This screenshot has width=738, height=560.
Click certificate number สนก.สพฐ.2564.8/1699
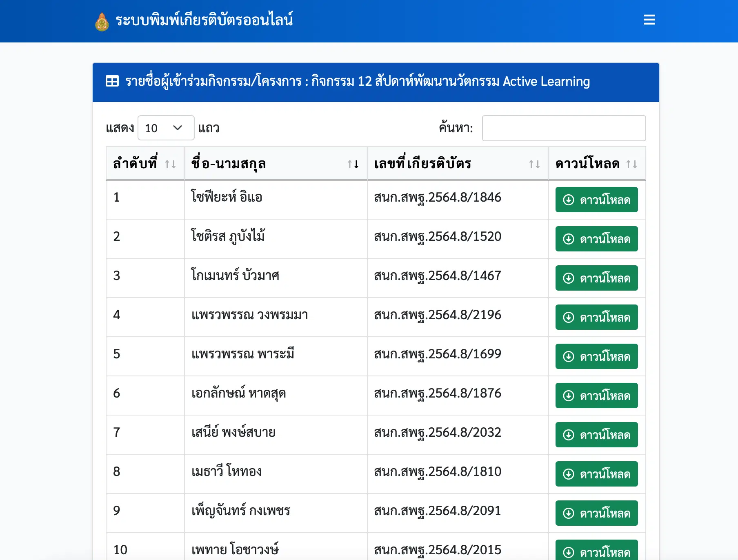click(438, 354)
